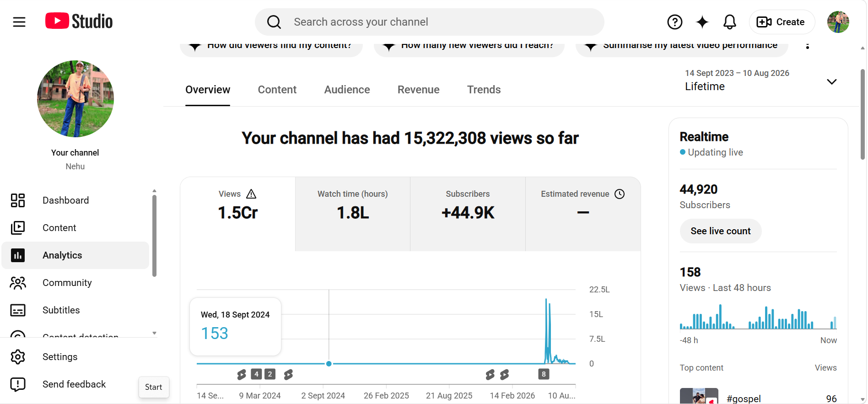Image resolution: width=868 pixels, height=404 pixels.
Task: Open the sparkle Ask Studio icon
Action: 702,22
